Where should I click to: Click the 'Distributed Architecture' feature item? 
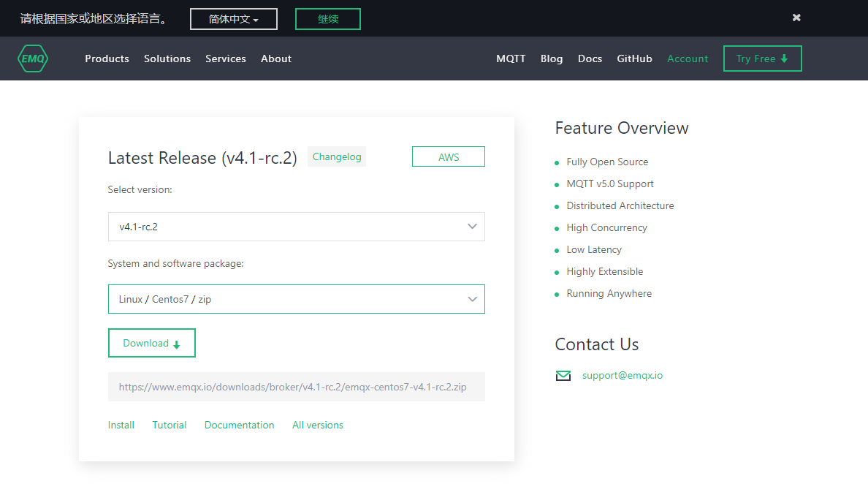tap(620, 205)
